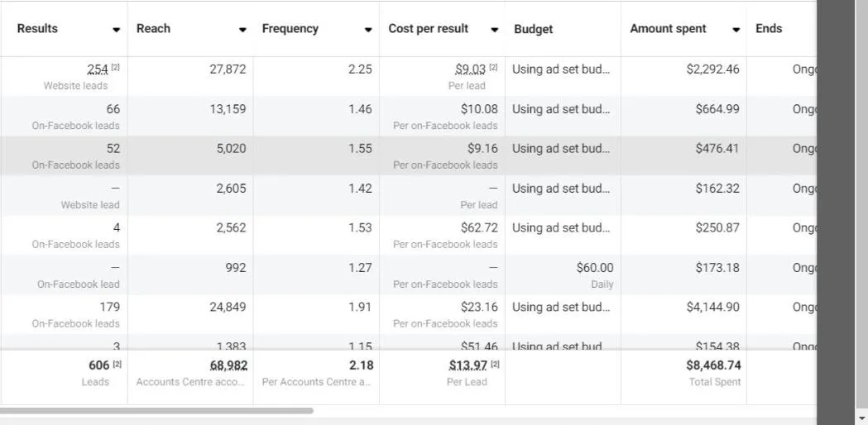Click the footnote [2] beside $13.97 total
Image resolution: width=868 pixels, height=425 pixels.
(x=494, y=364)
